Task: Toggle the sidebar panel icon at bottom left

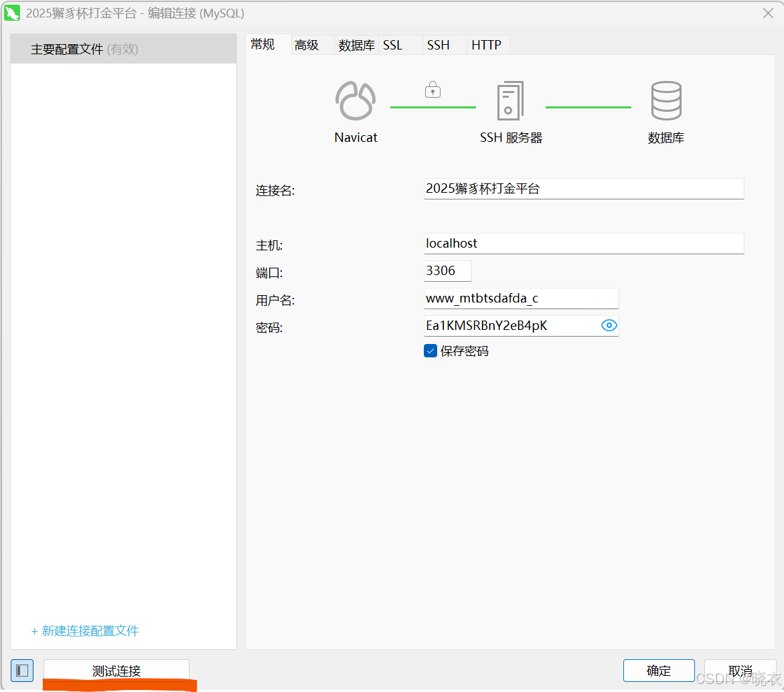Action: tap(22, 670)
